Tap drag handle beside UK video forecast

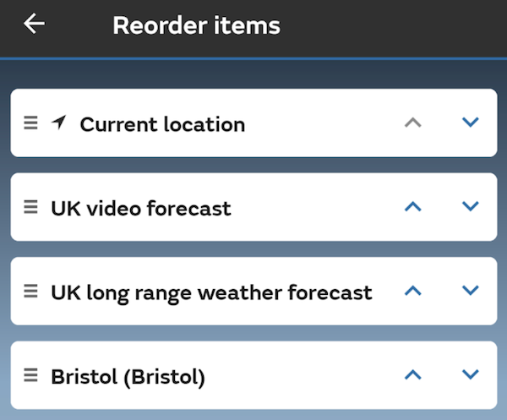30,207
